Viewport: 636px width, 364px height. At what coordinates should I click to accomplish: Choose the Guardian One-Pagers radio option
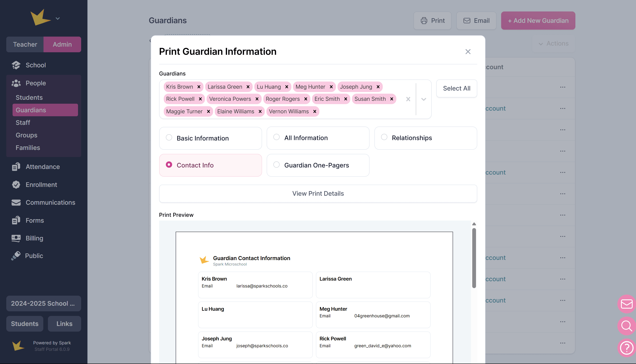tap(276, 165)
